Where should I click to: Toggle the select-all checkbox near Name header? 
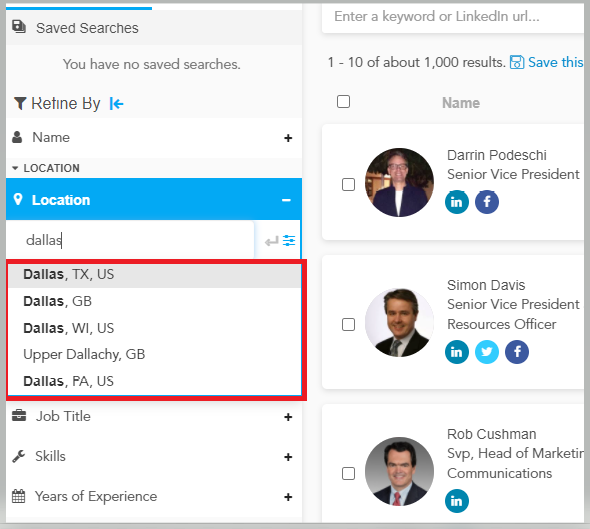click(x=343, y=102)
